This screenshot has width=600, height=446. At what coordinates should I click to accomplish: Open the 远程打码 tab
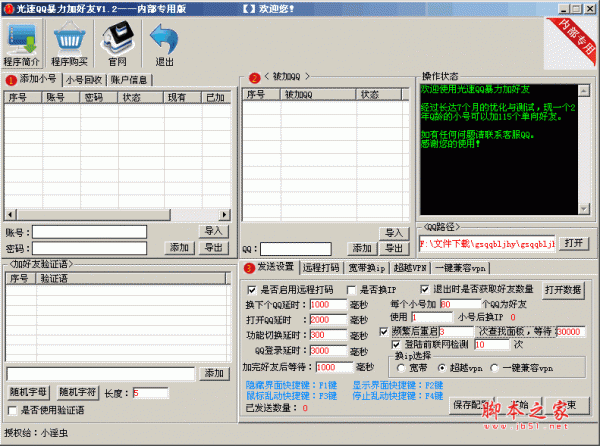tap(321, 268)
